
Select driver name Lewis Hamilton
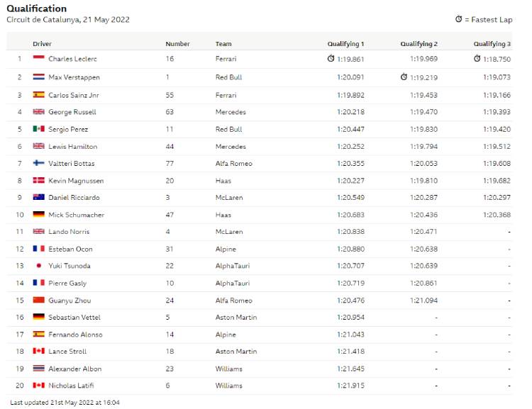[73, 147]
